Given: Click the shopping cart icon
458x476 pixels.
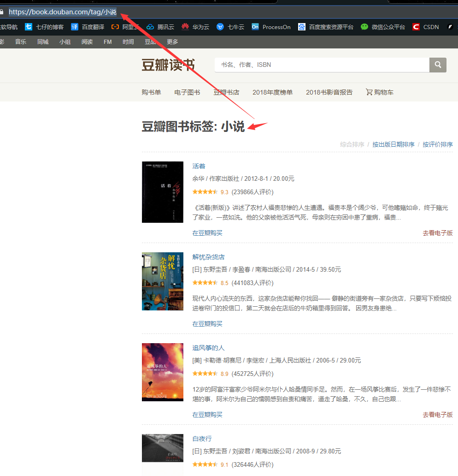Looking at the screenshot, I should pos(369,92).
